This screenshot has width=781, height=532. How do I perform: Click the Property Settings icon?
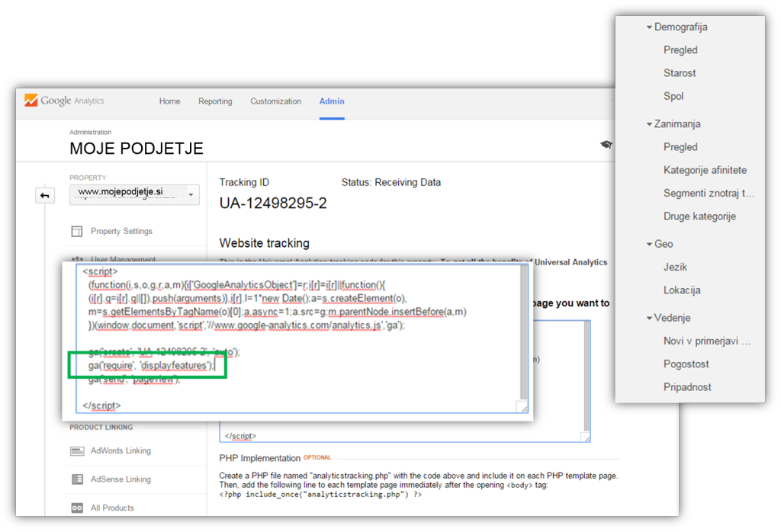tap(77, 232)
